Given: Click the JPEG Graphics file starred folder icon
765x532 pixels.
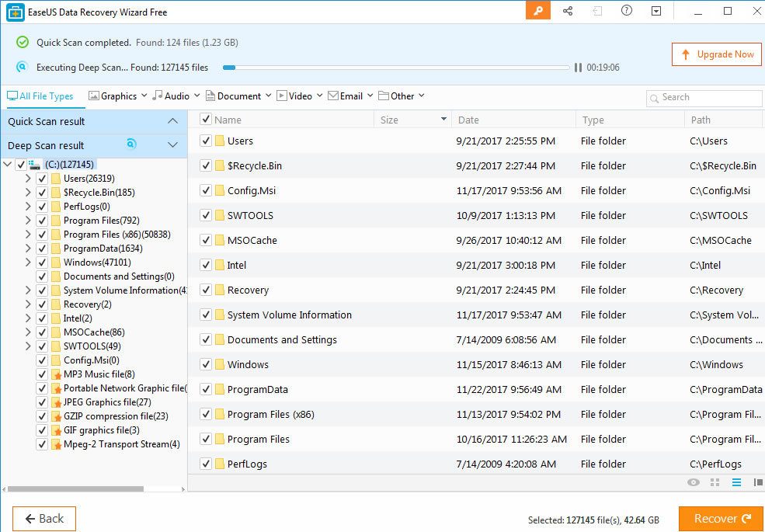Looking at the screenshot, I should point(56,402).
